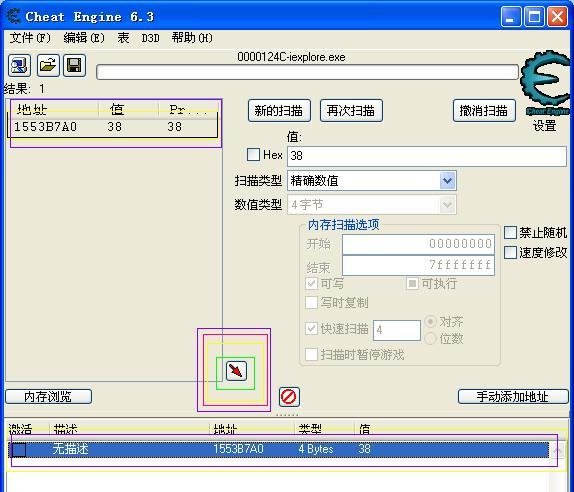Click value 38 in address table row
This screenshot has width=574, height=492.
tap(364, 449)
